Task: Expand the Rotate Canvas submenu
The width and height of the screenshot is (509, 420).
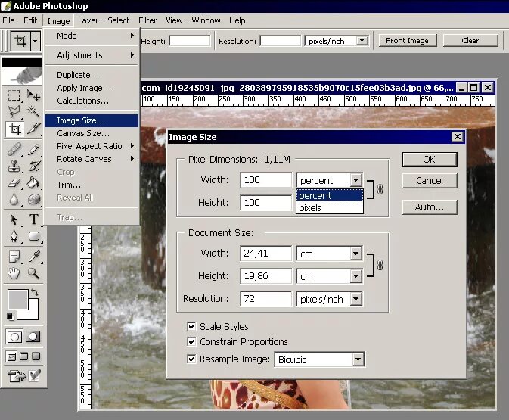Action: 92,159
